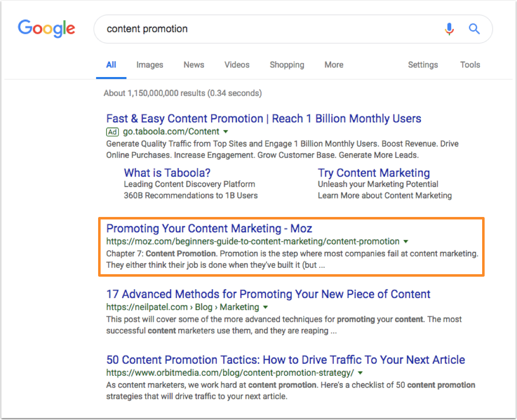
Task: Switch to the Images tab
Action: (x=150, y=65)
